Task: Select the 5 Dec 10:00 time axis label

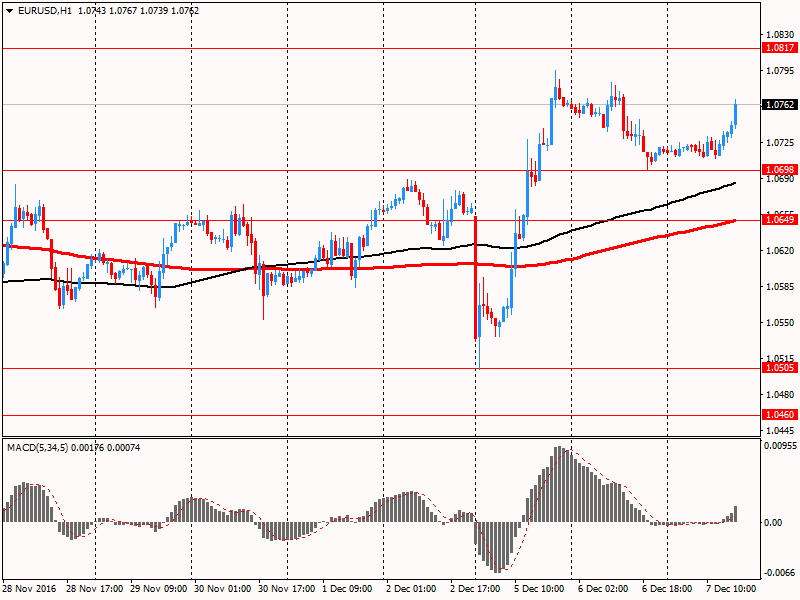Action: coord(539,588)
